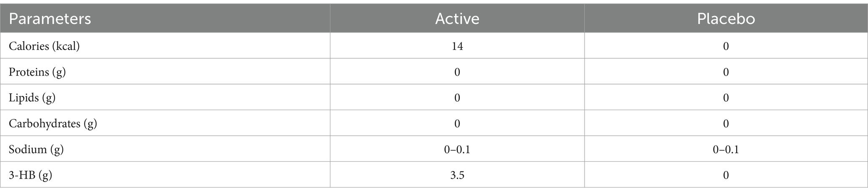Click the Placebo lipids value
The height and width of the screenshot is (195, 868).
tap(726, 98)
